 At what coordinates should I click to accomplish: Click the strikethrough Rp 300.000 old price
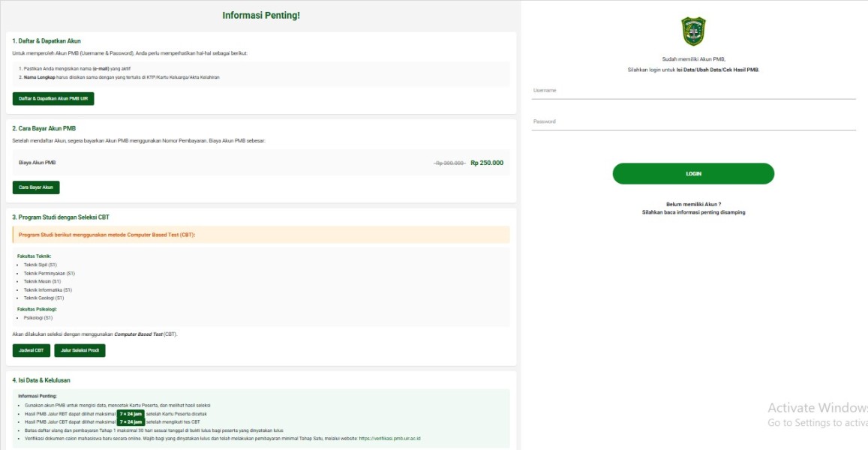[x=450, y=163]
